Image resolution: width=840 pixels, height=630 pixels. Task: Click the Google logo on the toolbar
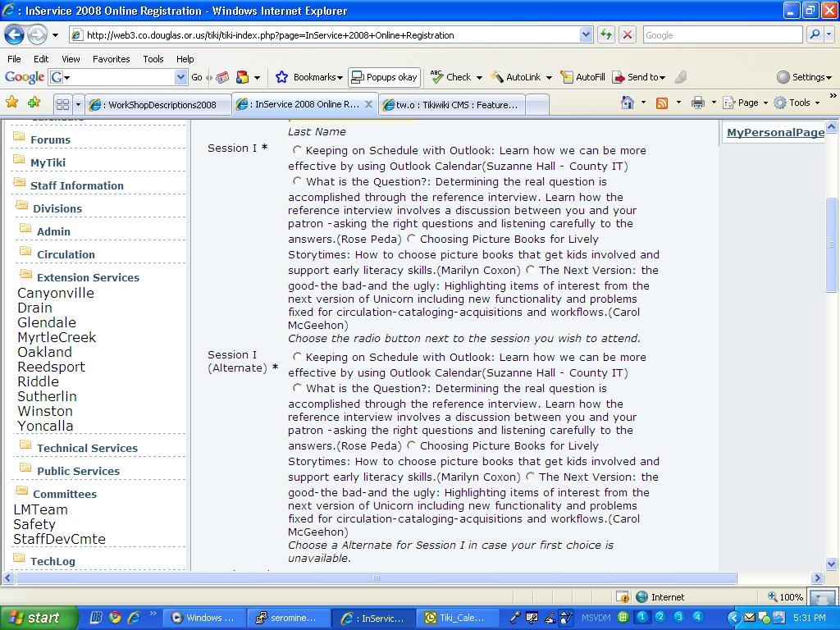tap(25, 77)
